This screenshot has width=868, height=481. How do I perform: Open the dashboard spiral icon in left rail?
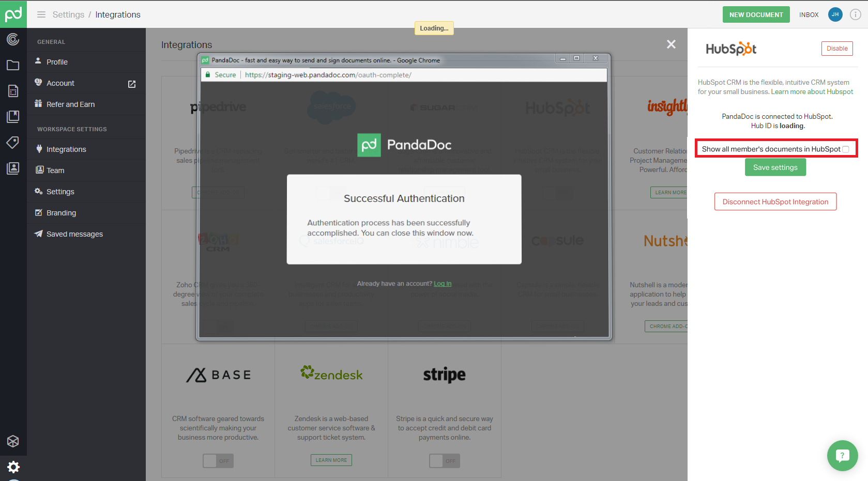(13, 39)
